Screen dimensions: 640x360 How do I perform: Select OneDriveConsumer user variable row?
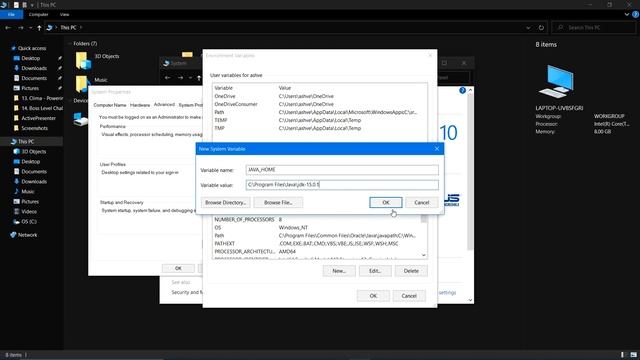click(x=320, y=104)
